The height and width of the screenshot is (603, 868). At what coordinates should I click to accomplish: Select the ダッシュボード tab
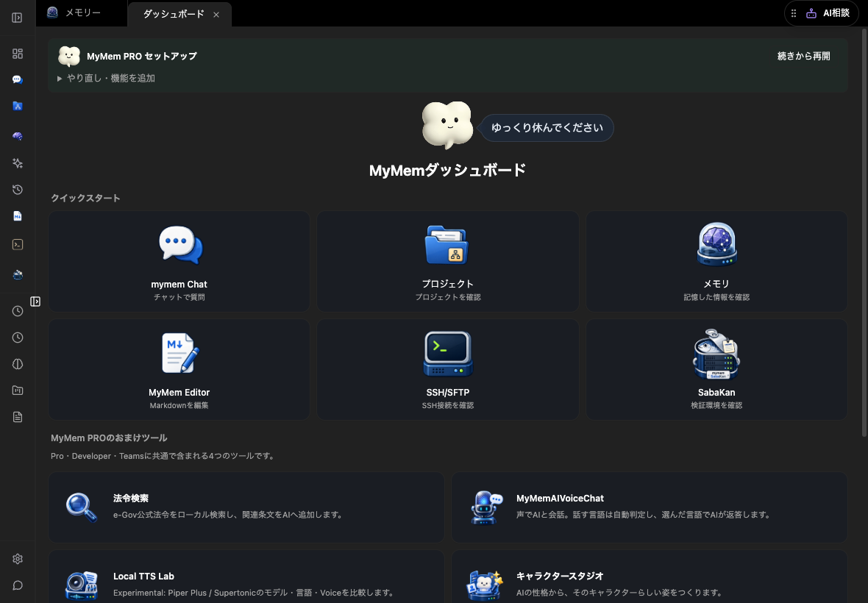click(x=174, y=14)
